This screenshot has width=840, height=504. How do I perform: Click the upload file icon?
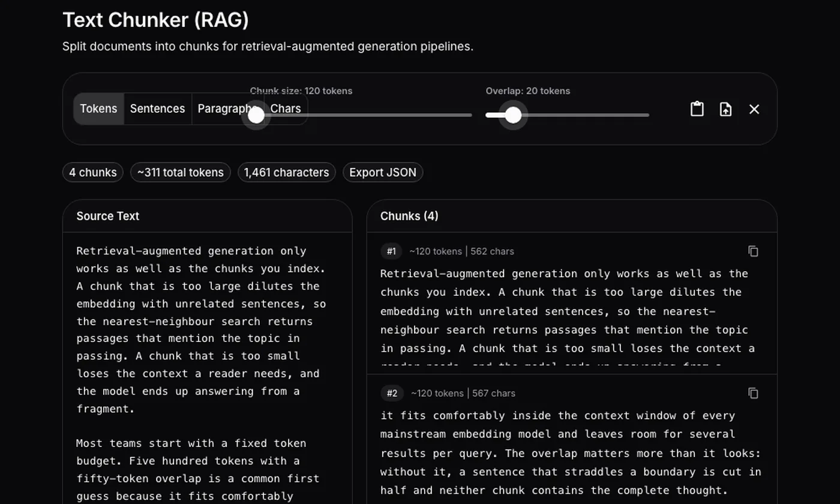[x=725, y=109]
